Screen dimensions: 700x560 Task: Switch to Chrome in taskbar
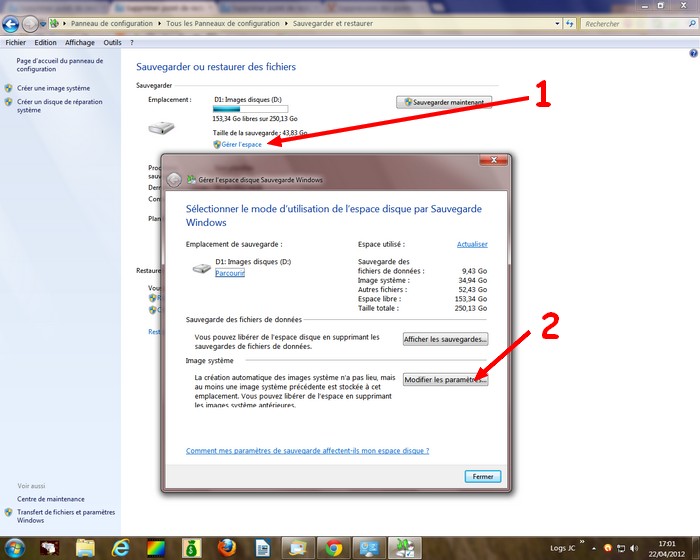[334, 548]
